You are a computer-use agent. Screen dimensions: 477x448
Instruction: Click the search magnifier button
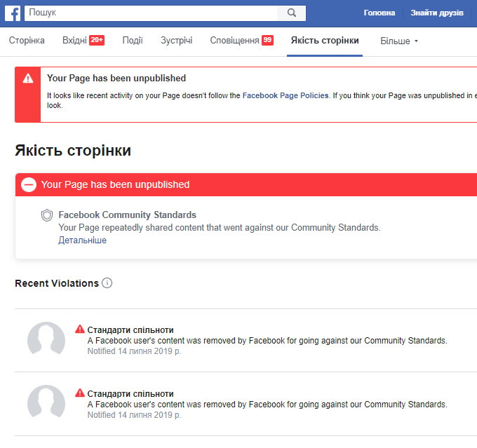click(291, 13)
